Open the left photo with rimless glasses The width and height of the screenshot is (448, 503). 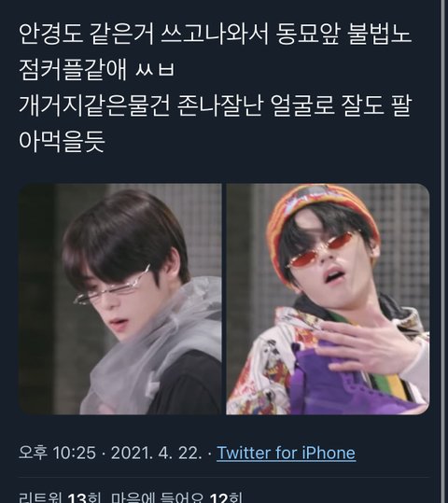(x=120, y=299)
